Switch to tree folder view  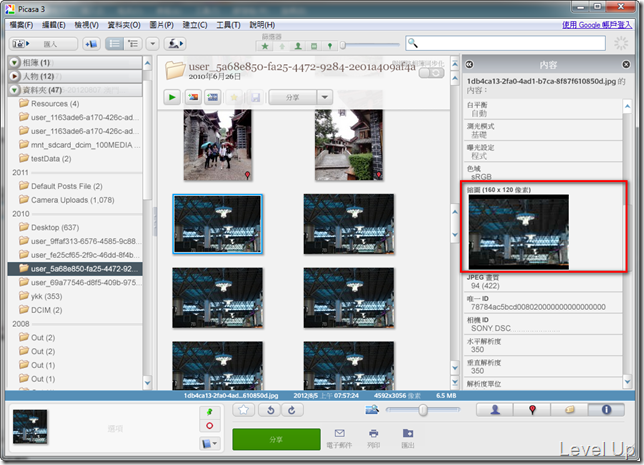tap(133, 44)
